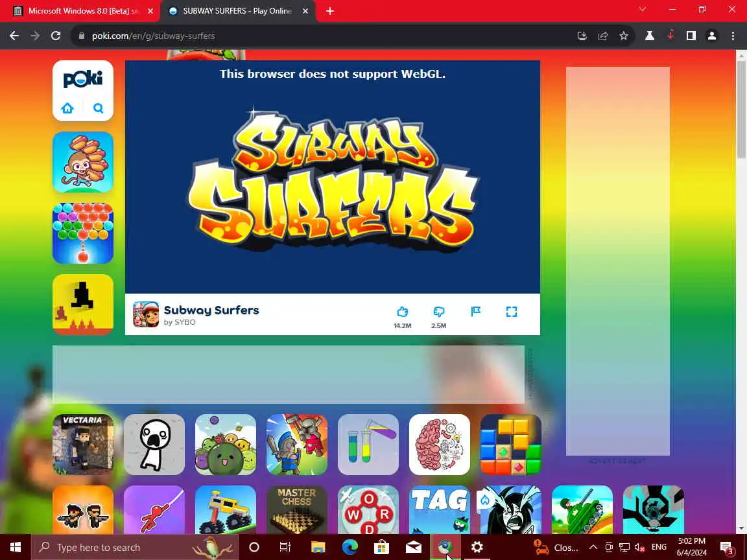The width and height of the screenshot is (747, 560).
Task: Open the Windows Start menu
Action: coord(16,547)
